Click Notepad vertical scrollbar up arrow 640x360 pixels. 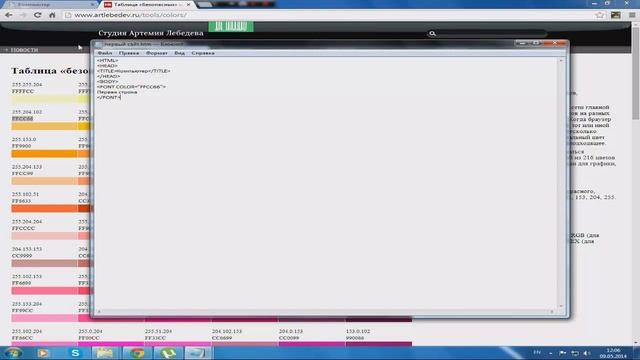click(x=561, y=61)
